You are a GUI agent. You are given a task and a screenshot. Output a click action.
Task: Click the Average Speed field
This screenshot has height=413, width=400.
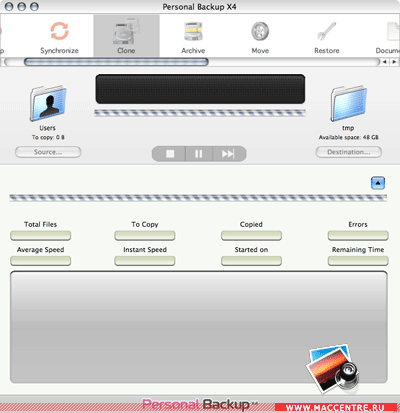[41, 261]
